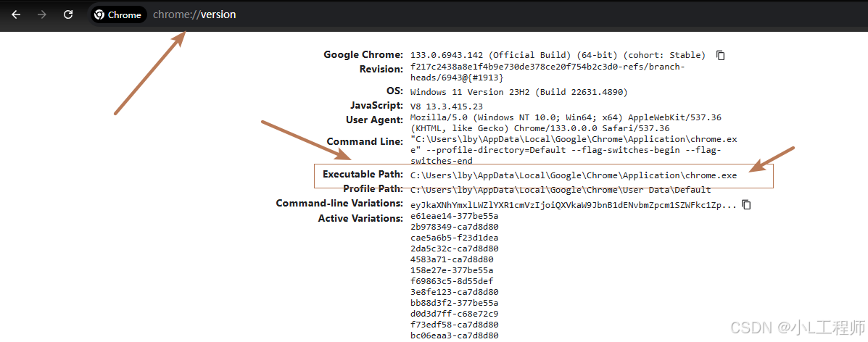This screenshot has width=868, height=342.
Task: Select the Profile Path User Data\Default value
Action: pyautogui.click(x=561, y=191)
